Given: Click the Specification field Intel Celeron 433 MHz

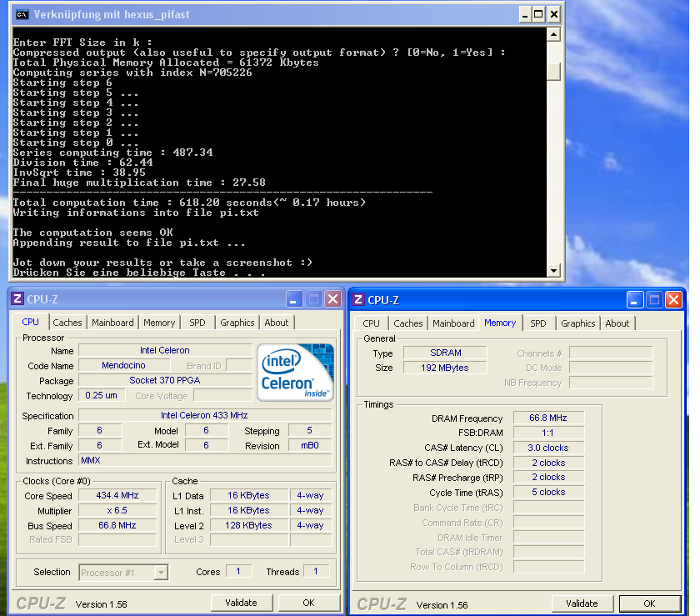Looking at the screenshot, I should click(x=205, y=415).
